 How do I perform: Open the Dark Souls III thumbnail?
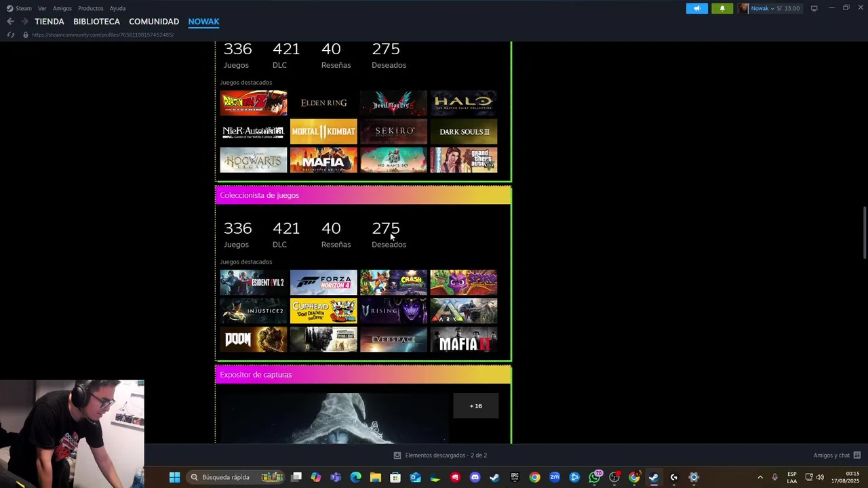click(464, 131)
